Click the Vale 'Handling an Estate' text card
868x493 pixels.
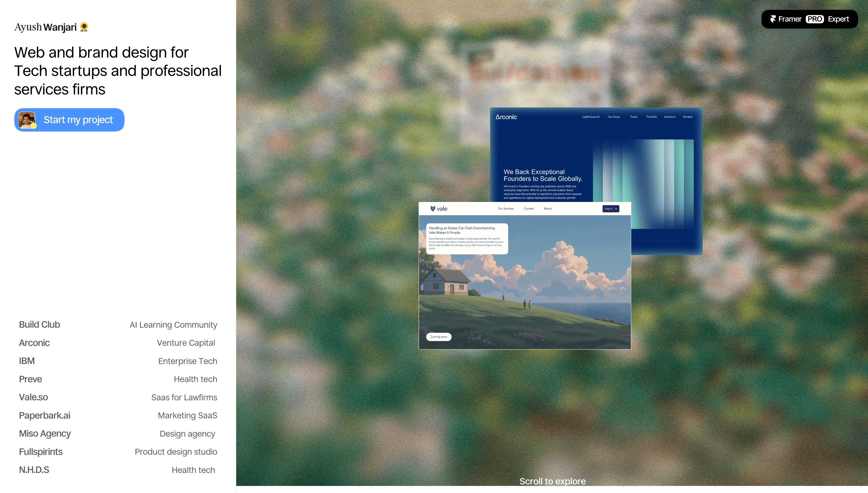pyautogui.click(x=467, y=239)
